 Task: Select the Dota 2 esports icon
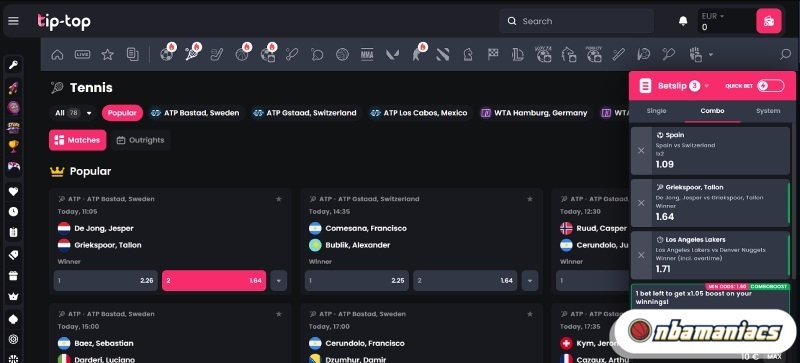[x=442, y=55]
